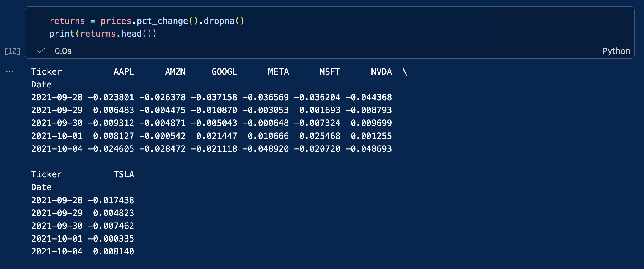Click the backslash continuation after NVDA

pos(405,72)
